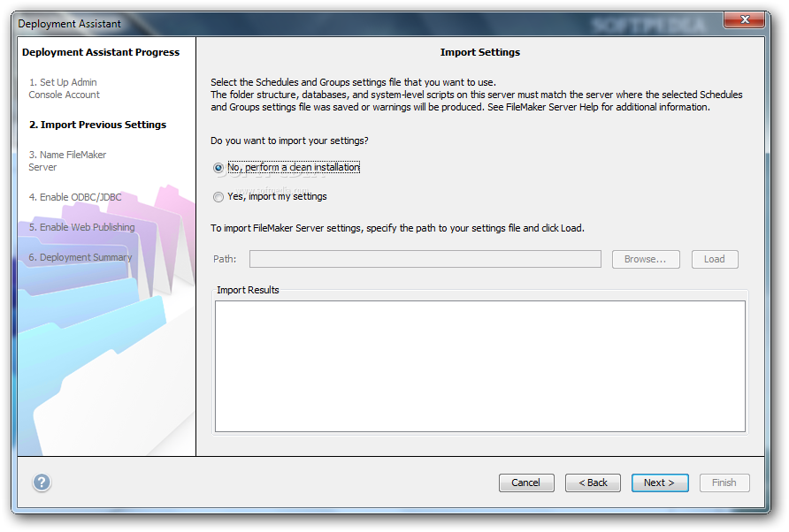The image size is (789, 532).
Task: Select step '6. Deployment Summary'
Action: (80, 257)
